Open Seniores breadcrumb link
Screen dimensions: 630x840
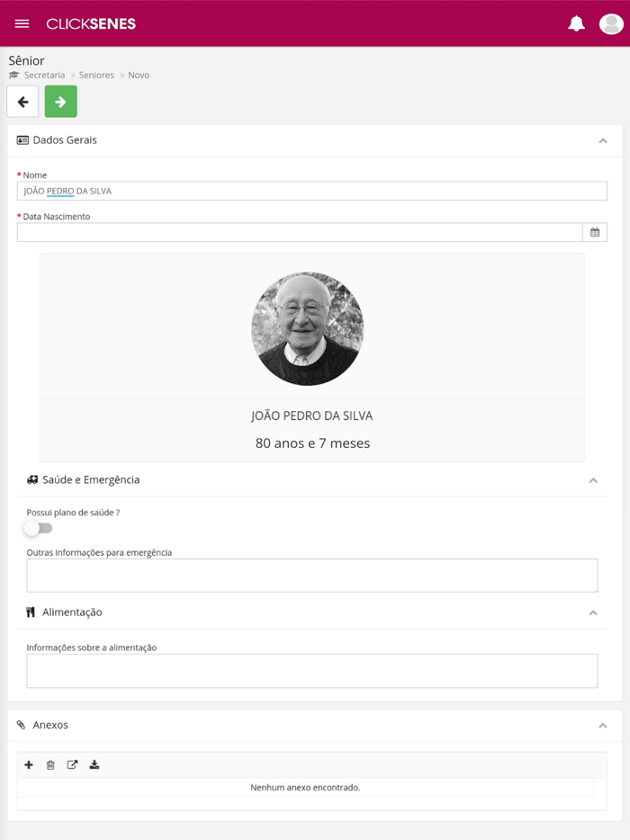point(96,75)
